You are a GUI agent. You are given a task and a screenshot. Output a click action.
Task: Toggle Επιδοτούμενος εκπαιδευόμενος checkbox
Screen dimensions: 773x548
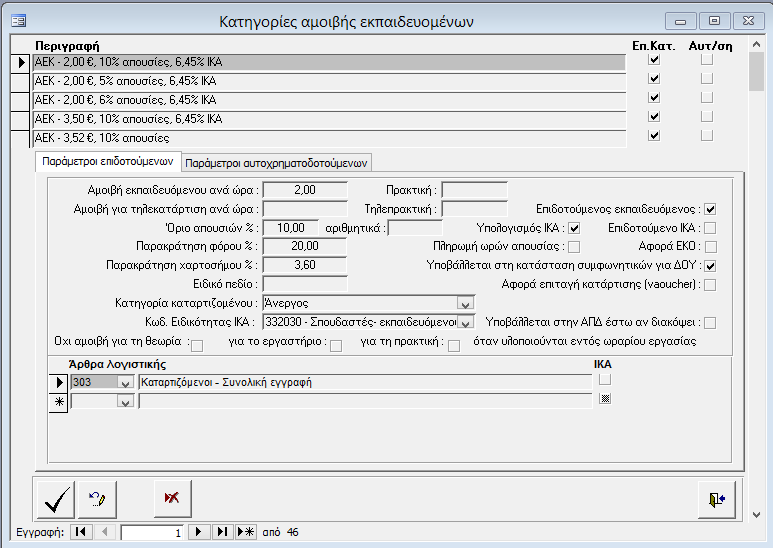710,209
